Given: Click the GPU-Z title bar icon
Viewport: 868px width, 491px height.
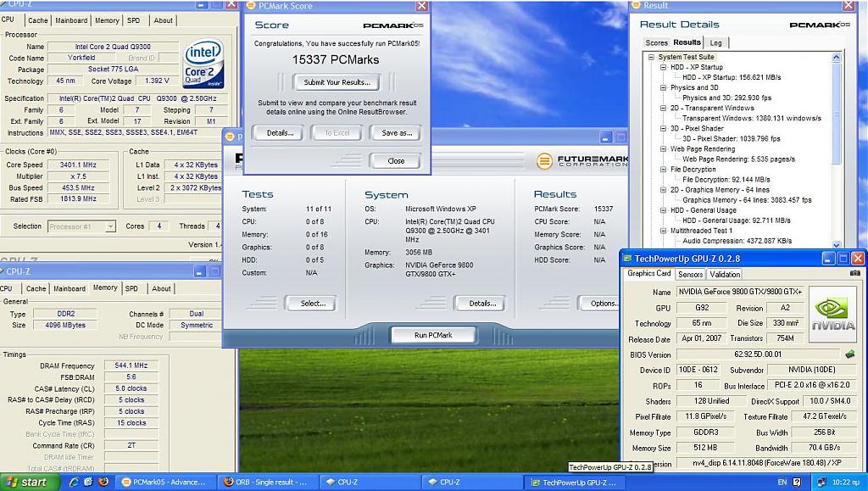Looking at the screenshot, I should point(628,259).
